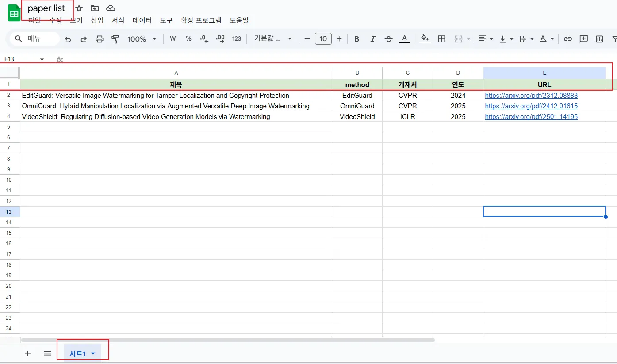The width and height of the screenshot is (617, 364).
Task: Open the 삽입 menu
Action: click(97, 20)
